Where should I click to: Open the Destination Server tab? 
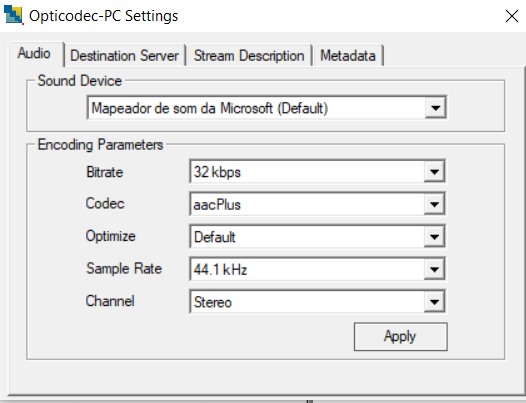[x=124, y=56]
